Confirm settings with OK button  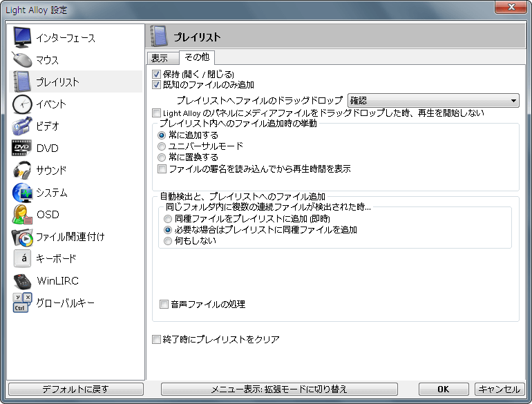(444, 389)
